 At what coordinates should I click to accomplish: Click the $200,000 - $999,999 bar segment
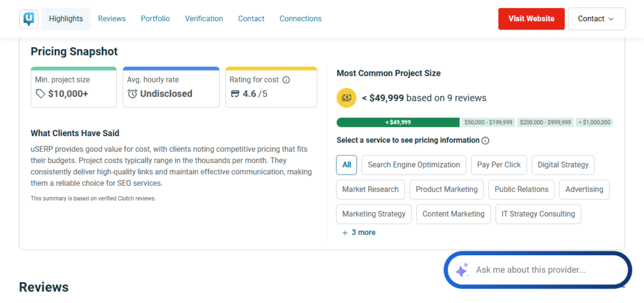click(x=545, y=122)
